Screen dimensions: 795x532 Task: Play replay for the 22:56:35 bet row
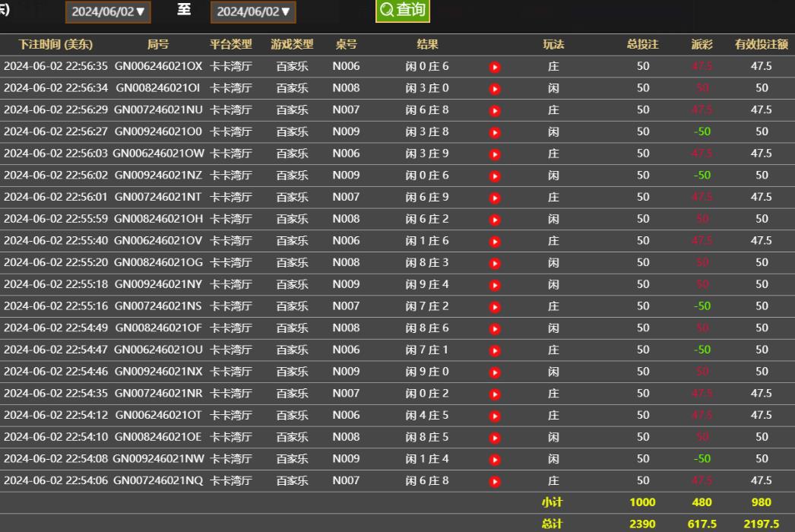(x=495, y=67)
